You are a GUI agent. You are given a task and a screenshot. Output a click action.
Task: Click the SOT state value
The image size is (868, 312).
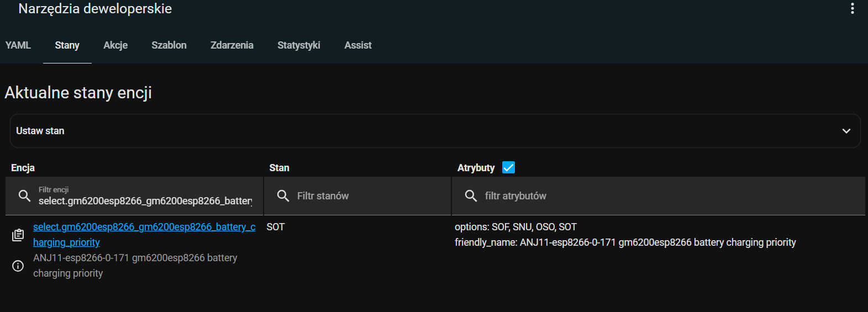coord(276,227)
